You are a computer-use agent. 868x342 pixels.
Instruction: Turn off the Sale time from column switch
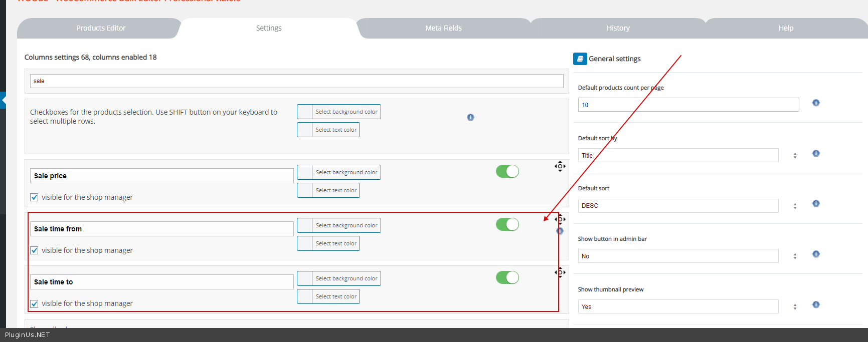(507, 224)
